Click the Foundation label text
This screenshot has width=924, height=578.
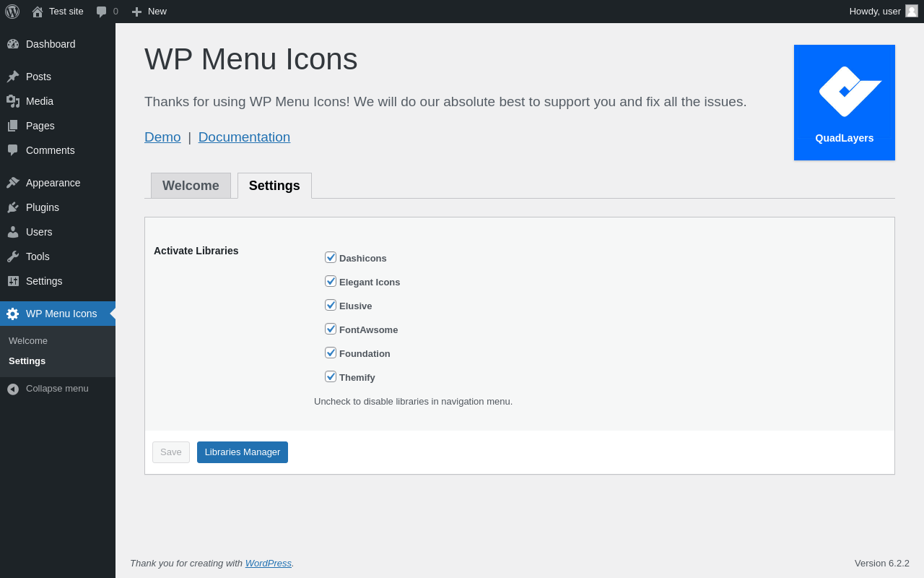coord(365,353)
